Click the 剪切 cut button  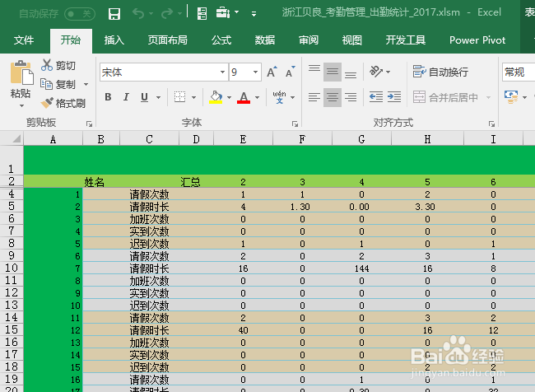[x=58, y=65]
